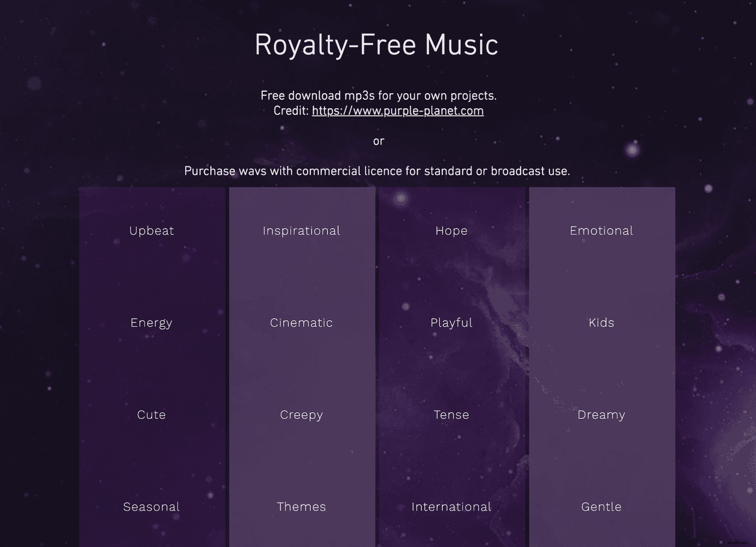Open the Hope music category
The image size is (756, 547).
pyautogui.click(x=451, y=231)
